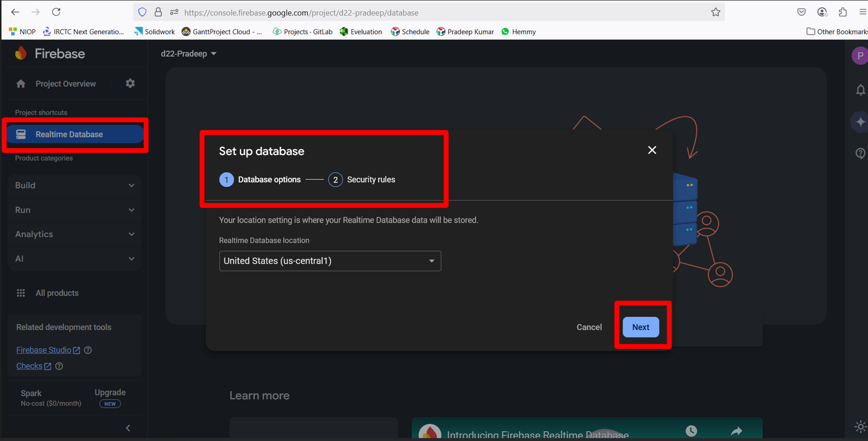Open the d22-Pradeep project dropdown

click(x=189, y=53)
